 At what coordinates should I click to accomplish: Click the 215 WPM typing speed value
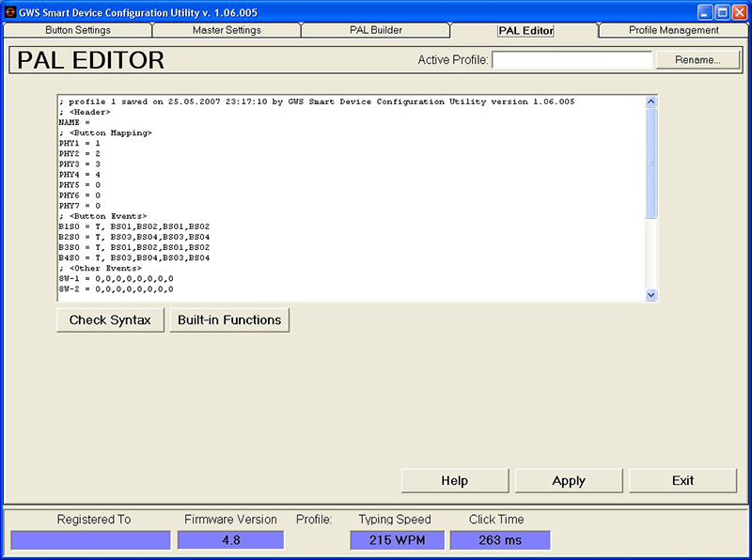[x=397, y=540]
